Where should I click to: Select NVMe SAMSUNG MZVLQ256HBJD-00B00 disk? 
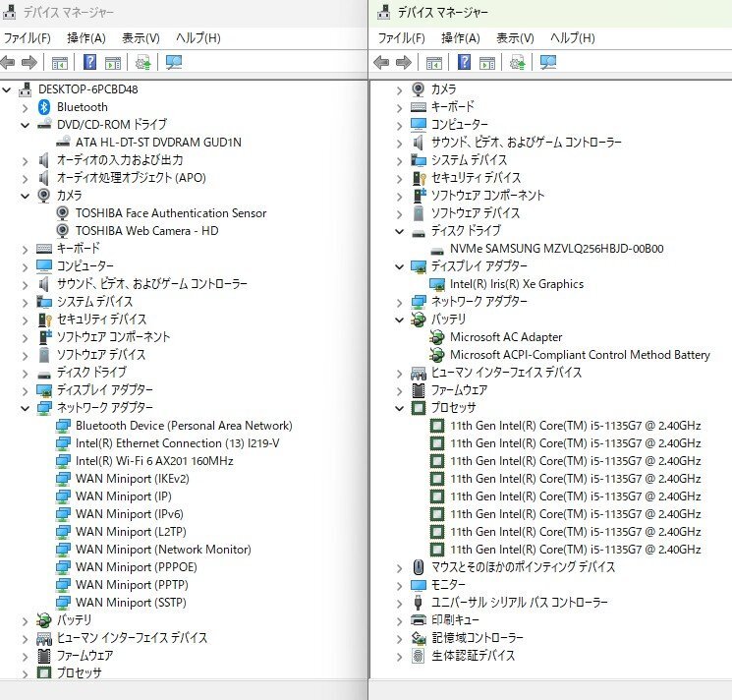coord(556,249)
